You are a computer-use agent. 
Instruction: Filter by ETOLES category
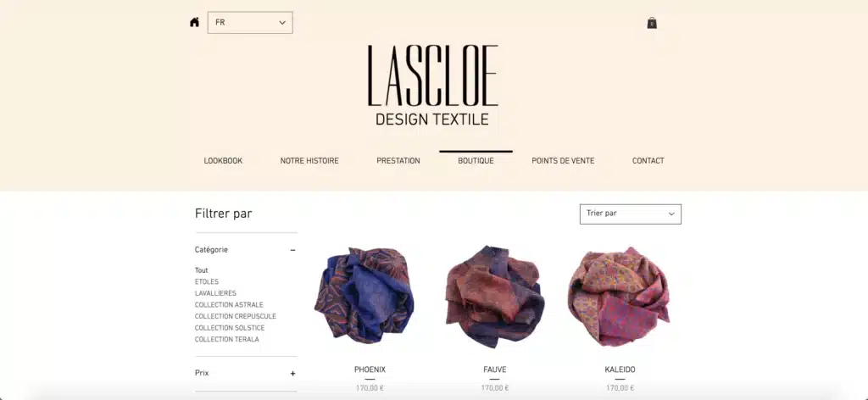click(x=207, y=282)
